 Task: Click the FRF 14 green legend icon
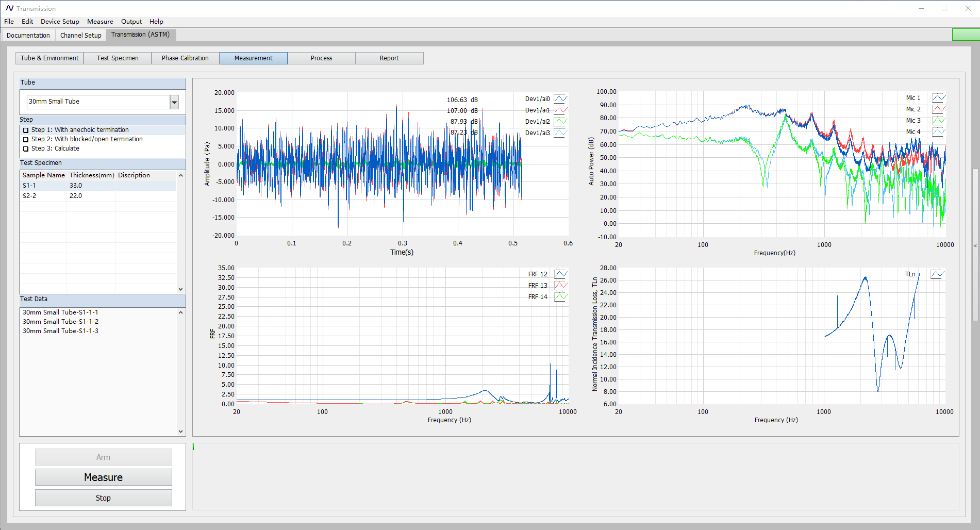pyautogui.click(x=560, y=297)
